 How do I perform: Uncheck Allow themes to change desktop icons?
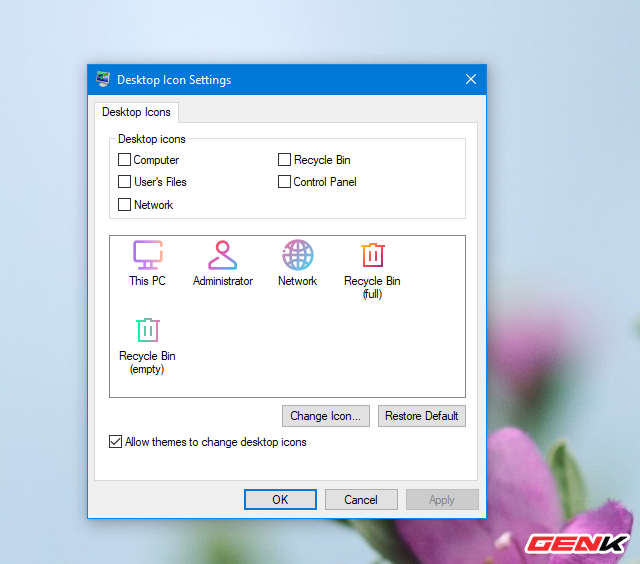(x=116, y=441)
